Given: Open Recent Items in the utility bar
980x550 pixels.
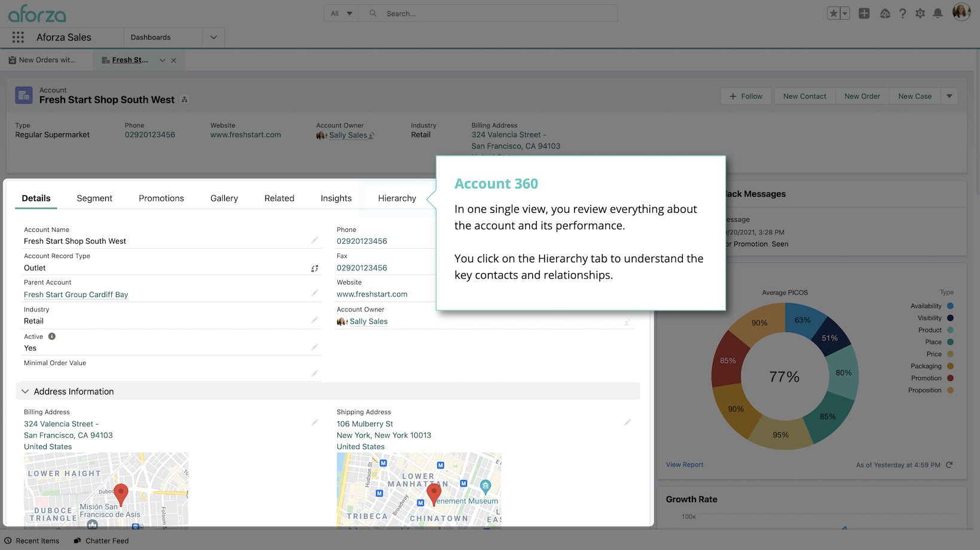Looking at the screenshot, I should pos(32,541).
